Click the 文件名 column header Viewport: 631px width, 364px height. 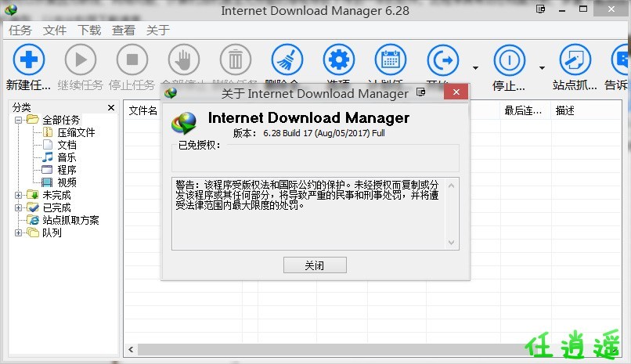point(142,110)
